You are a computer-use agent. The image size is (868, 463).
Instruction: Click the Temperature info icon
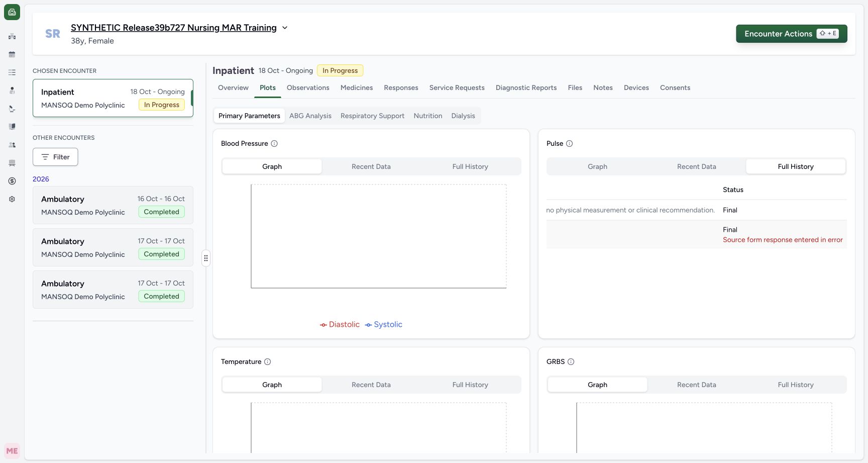268,362
